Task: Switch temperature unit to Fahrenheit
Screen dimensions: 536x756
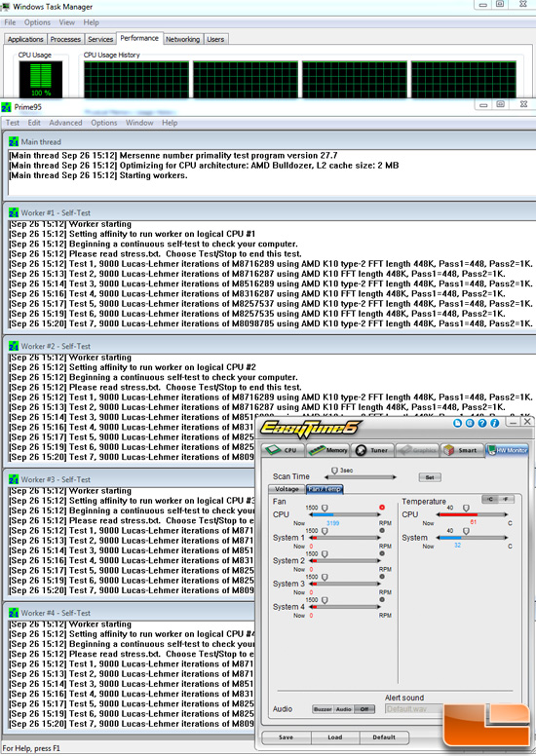Action: 506,499
